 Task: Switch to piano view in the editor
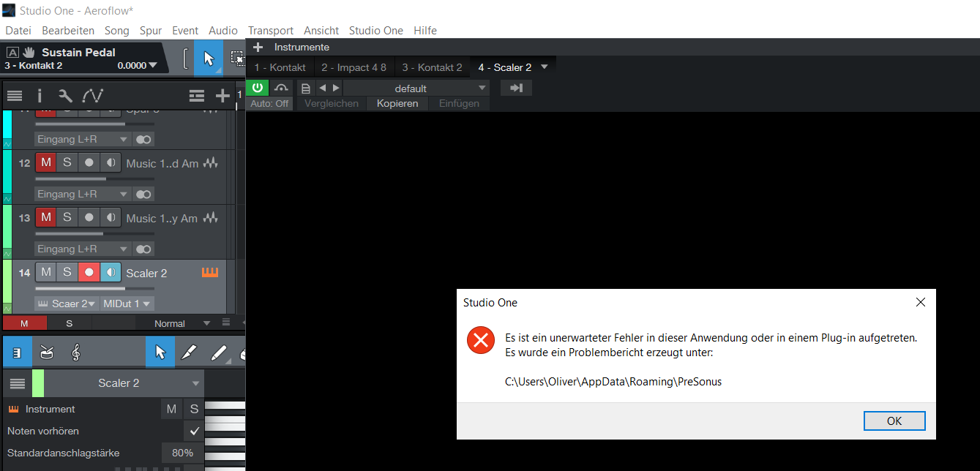(x=17, y=353)
